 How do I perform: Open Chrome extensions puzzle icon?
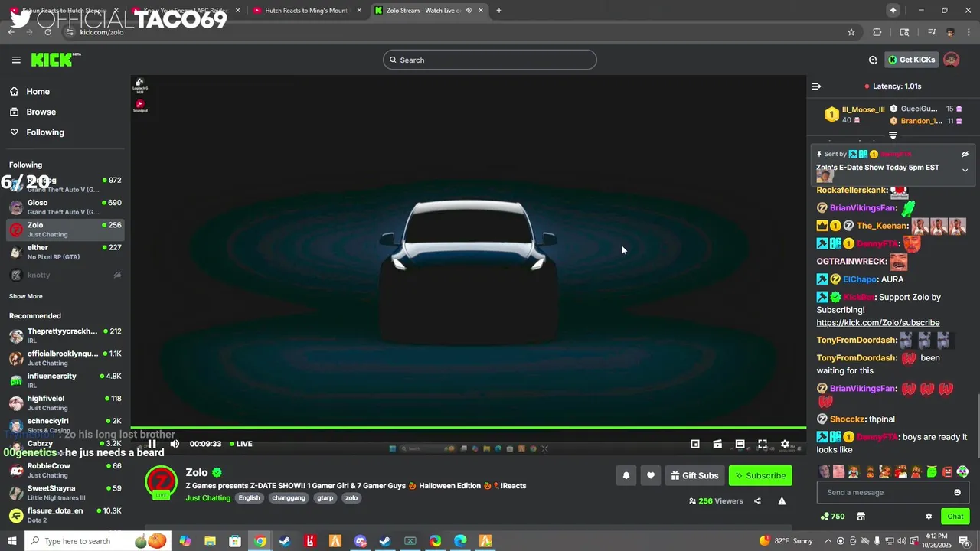[x=877, y=32]
